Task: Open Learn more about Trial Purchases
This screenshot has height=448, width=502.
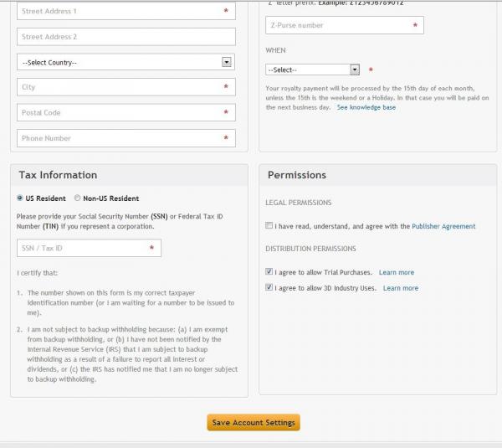Action: 397,272
